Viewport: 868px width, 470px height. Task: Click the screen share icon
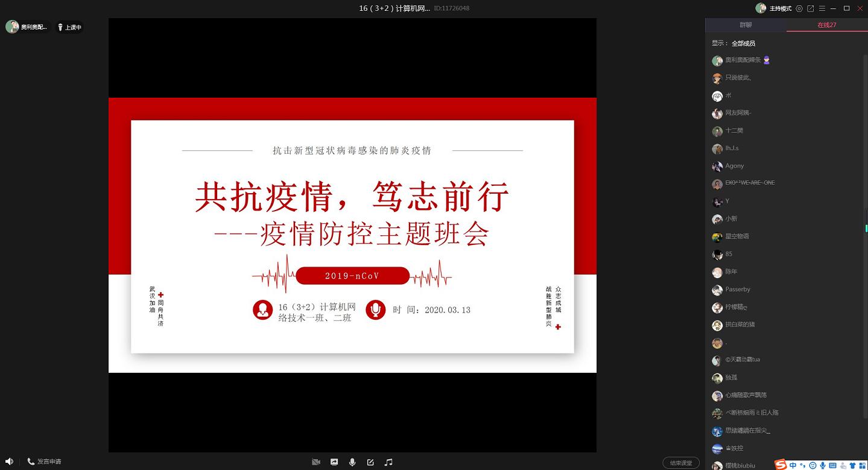(334, 462)
